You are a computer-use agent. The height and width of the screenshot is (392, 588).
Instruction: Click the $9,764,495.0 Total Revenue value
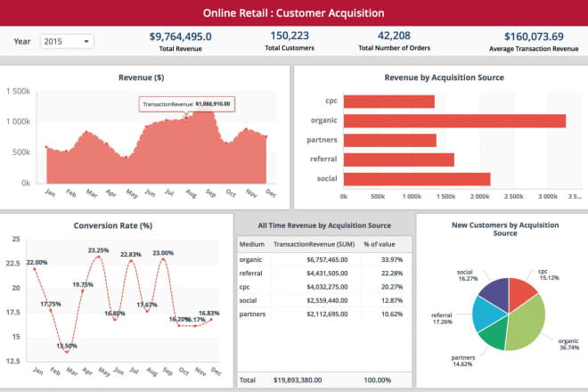pos(180,37)
